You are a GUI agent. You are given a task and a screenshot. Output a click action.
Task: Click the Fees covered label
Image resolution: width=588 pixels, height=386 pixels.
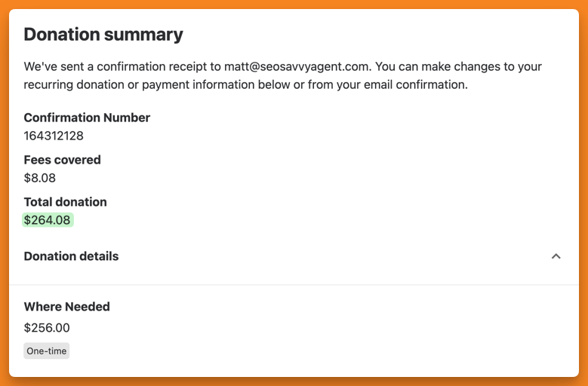point(62,160)
